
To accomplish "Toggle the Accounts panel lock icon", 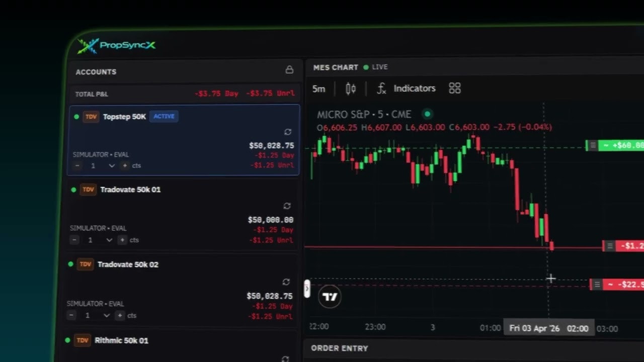I will pyautogui.click(x=289, y=70).
